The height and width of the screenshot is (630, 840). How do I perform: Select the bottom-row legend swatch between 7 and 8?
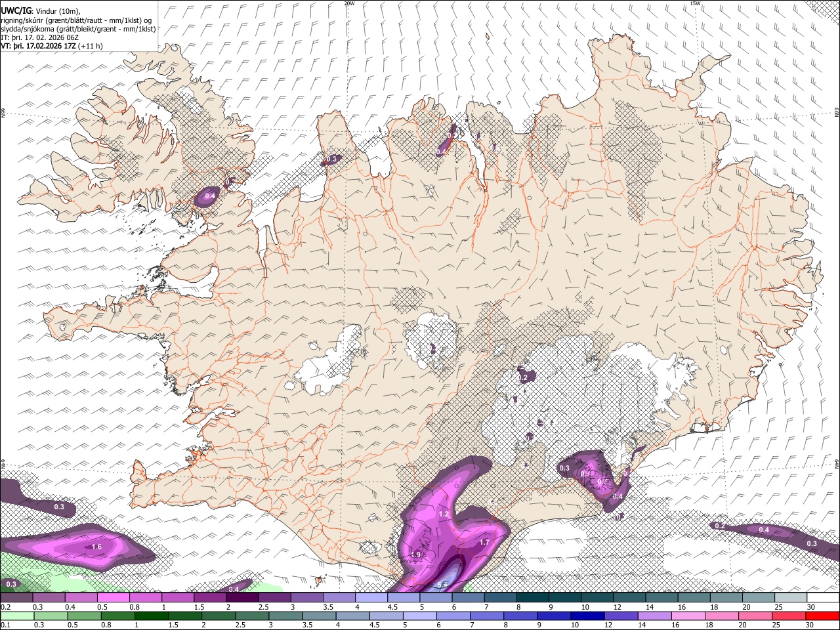pos(487,616)
